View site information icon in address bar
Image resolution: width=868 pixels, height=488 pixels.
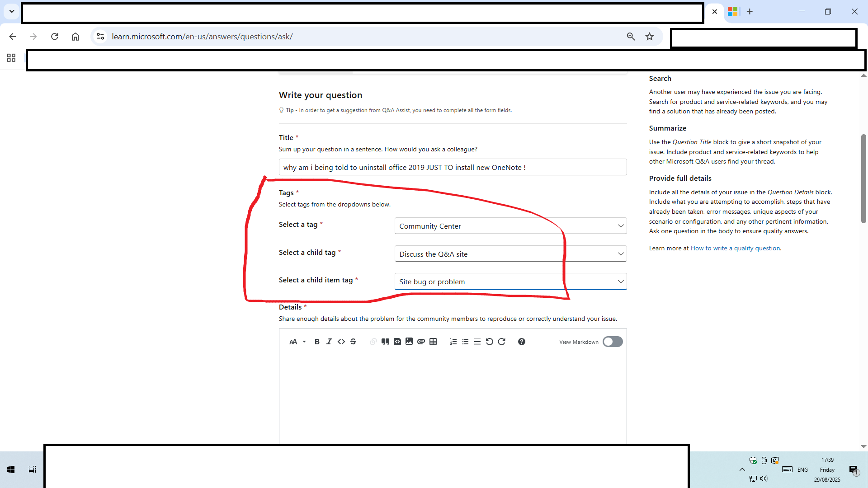[x=100, y=37]
